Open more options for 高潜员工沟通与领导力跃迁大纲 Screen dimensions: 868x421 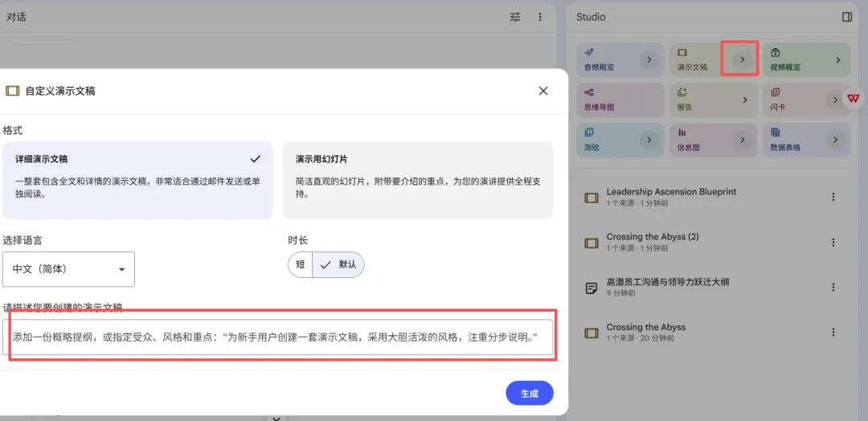point(833,287)
